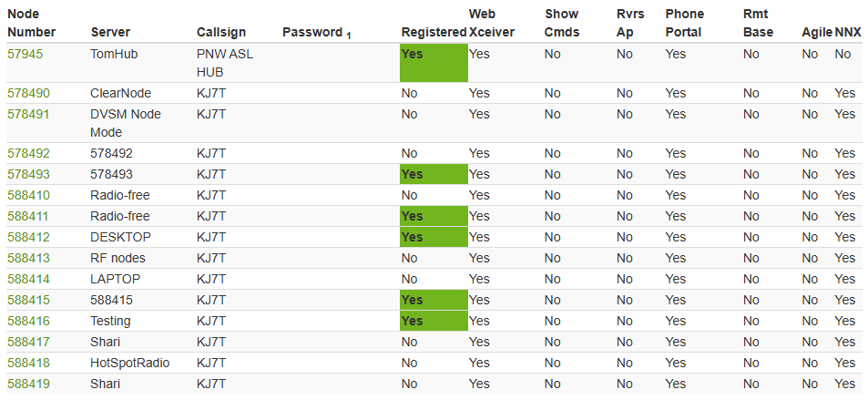
Task: Open node 588415 page
Action: click(28, 300)
